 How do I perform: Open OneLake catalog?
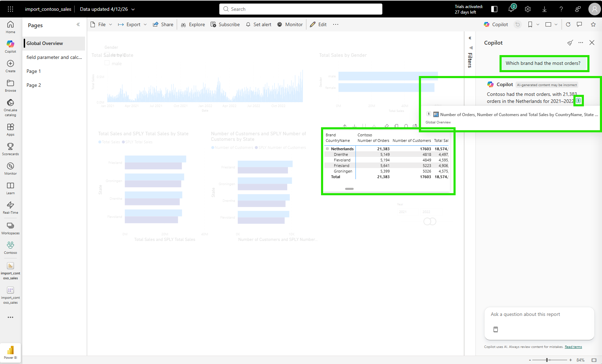[x=10, y=107]
